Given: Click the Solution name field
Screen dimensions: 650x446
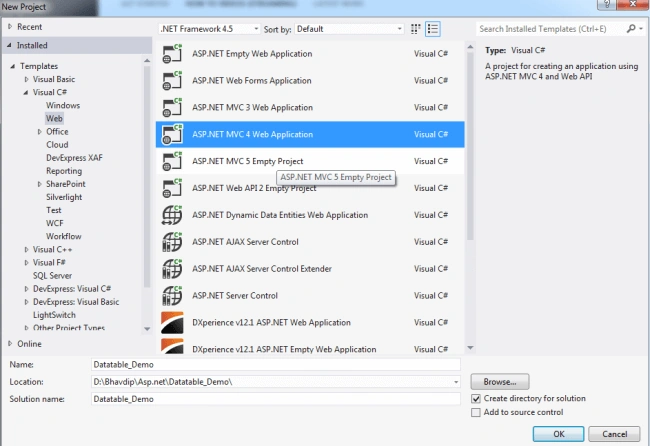Looking at the screenshot, I should tap(276, 399).
